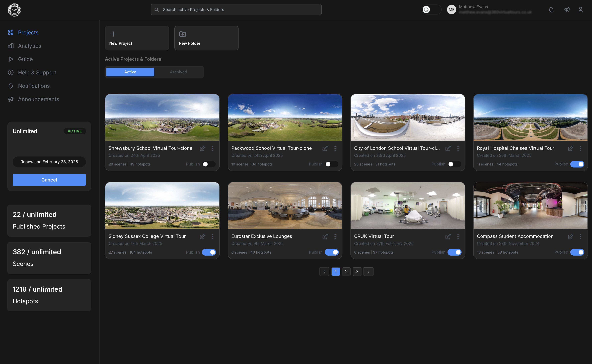Viewport: 592px width, 364px height.
Task: Click the Announcements megaphone in the sidebar
Action: pyautogui.click(x=11, y=99)
